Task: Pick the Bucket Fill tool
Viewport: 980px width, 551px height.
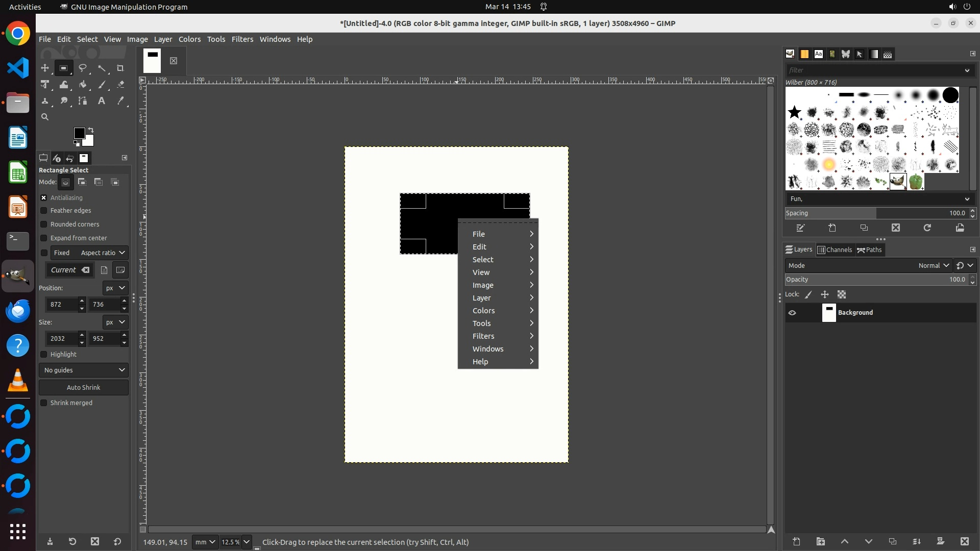Action: 83,85
